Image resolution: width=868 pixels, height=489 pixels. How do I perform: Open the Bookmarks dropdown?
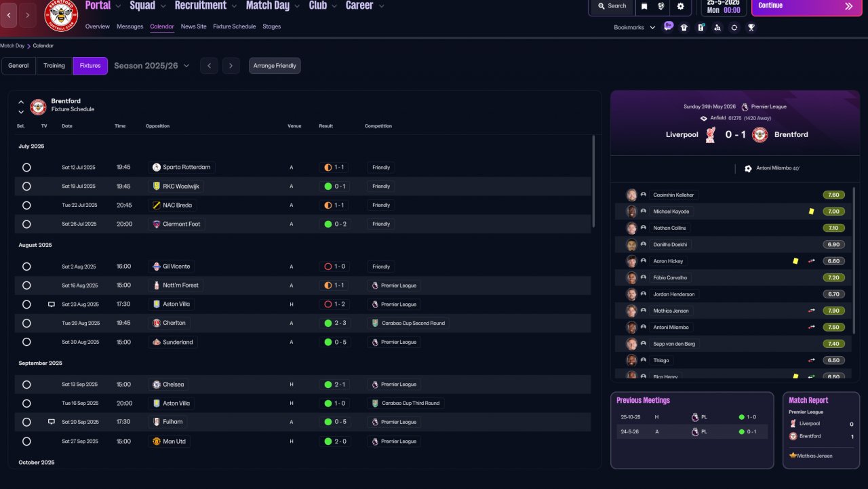pyautogui.click(x=635, y=28)
